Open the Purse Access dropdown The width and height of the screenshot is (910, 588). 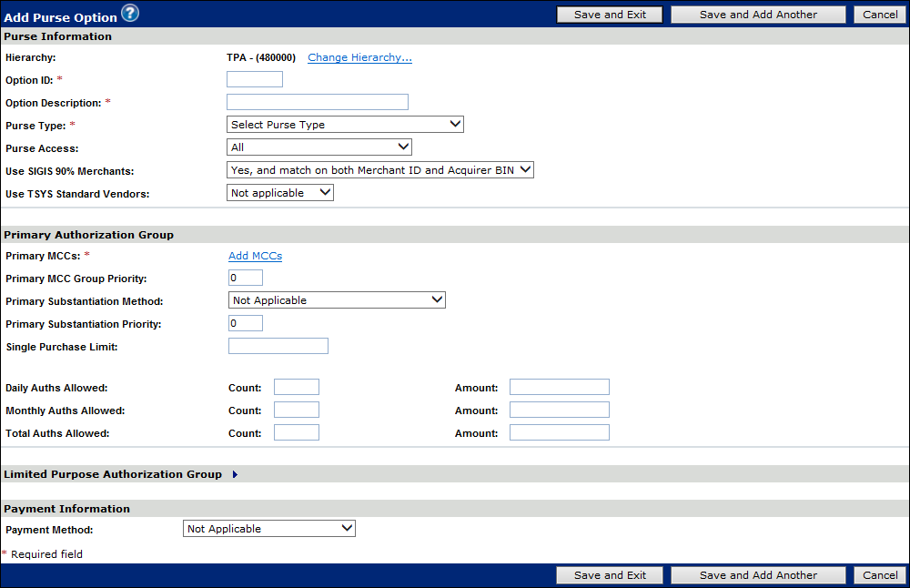(x=318, y=147)
